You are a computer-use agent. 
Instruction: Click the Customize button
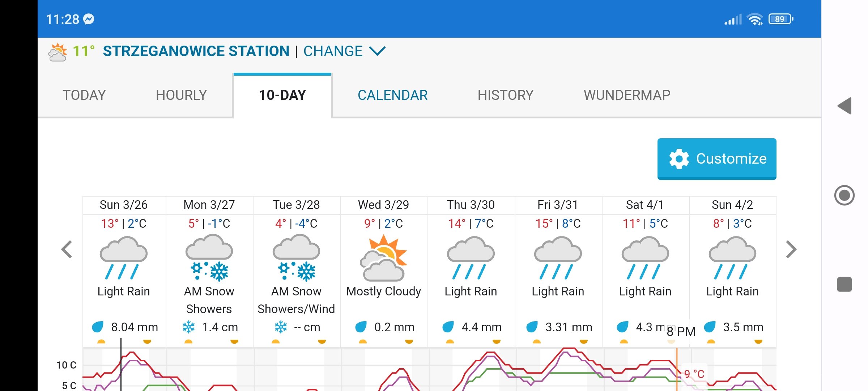click(716, 159)
